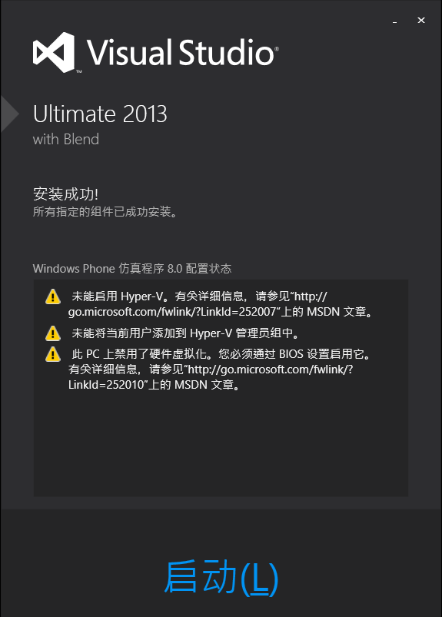
Task: Click the 安装成功! heading text
Action: coord(65,194)
